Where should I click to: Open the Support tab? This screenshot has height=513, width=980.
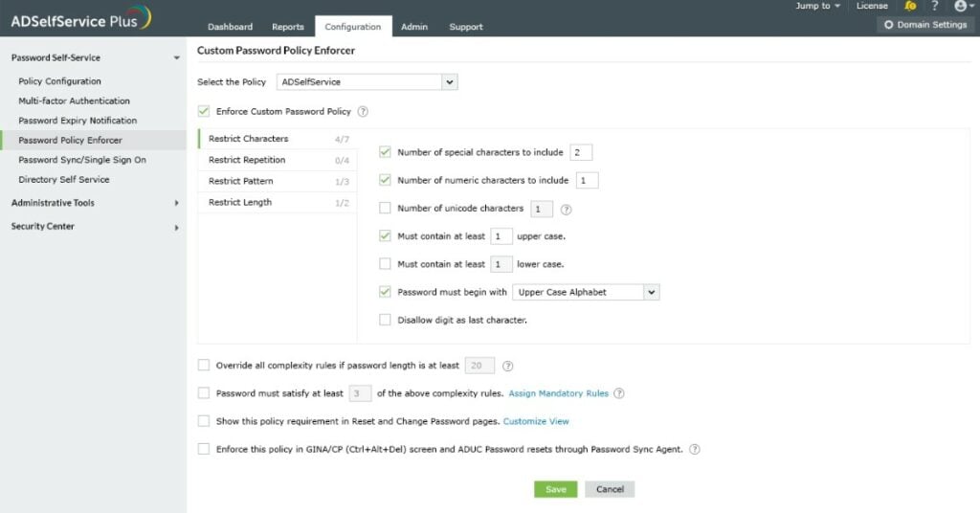pos(466,27)
